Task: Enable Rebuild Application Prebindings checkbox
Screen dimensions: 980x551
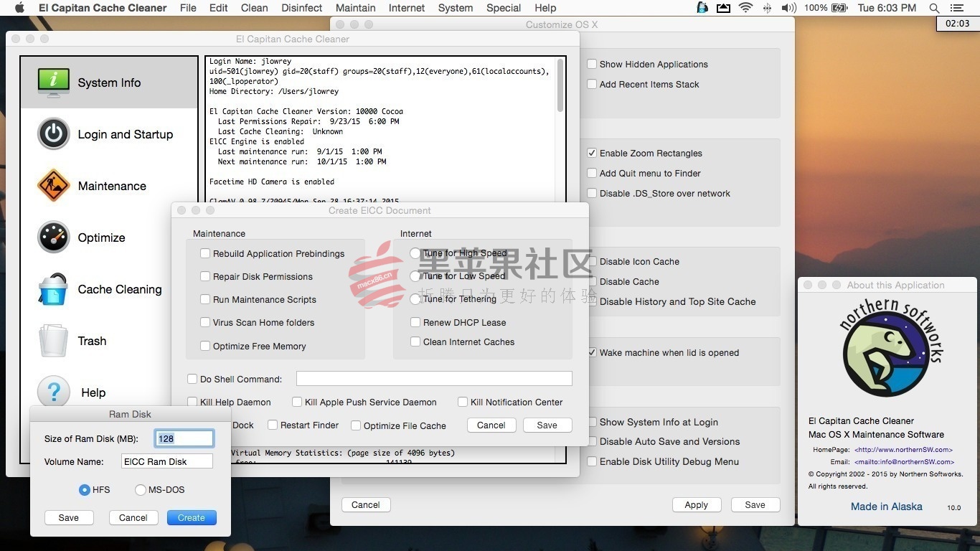Action: click(x=205, y=253)
